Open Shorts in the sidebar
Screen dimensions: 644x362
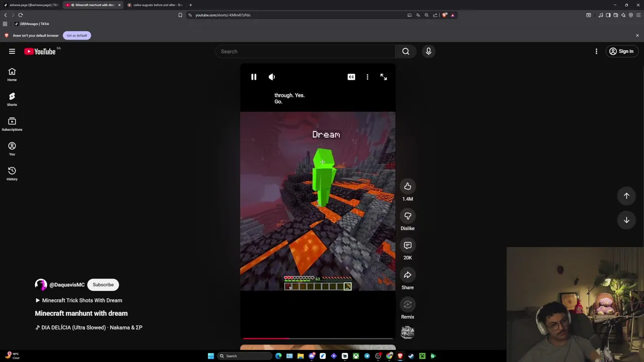tap(12, 99)
